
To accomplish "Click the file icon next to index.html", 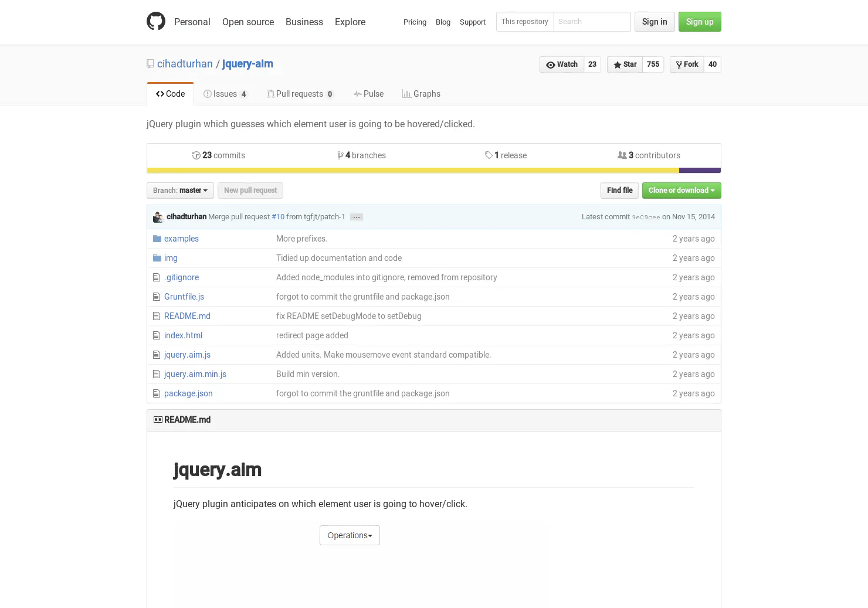I will point(157,335).
